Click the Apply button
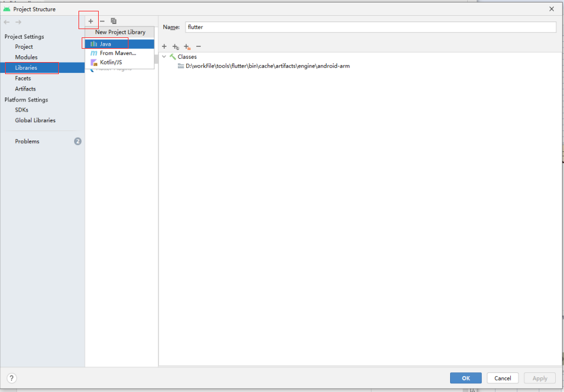The image size is (564, 392). [539, 378]
